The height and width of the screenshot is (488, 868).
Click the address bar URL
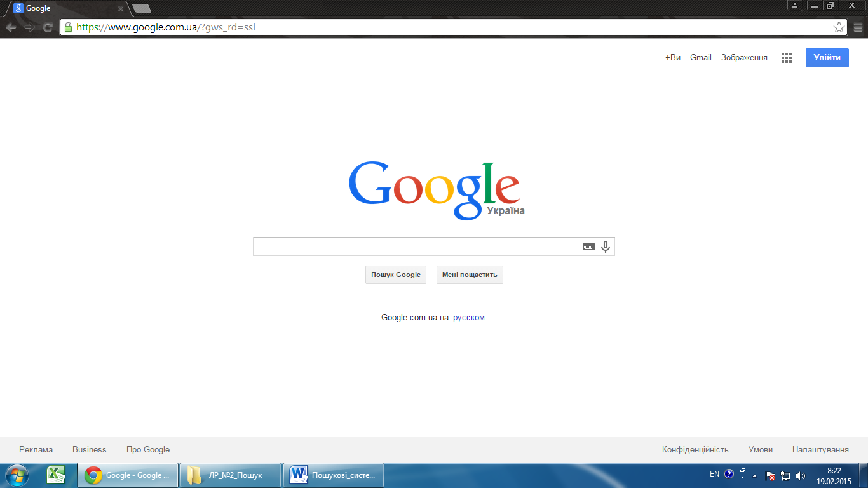[x=166, y=27]
